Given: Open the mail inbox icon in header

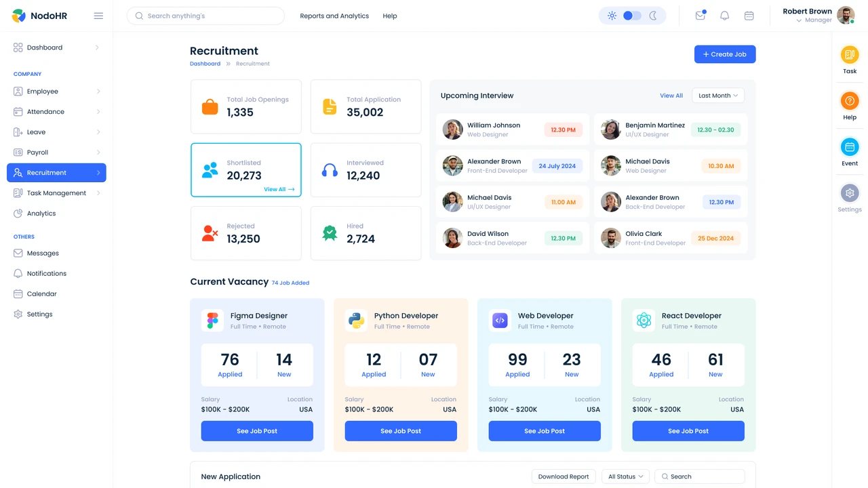Looking at the screenshot, I should (701, 16).
